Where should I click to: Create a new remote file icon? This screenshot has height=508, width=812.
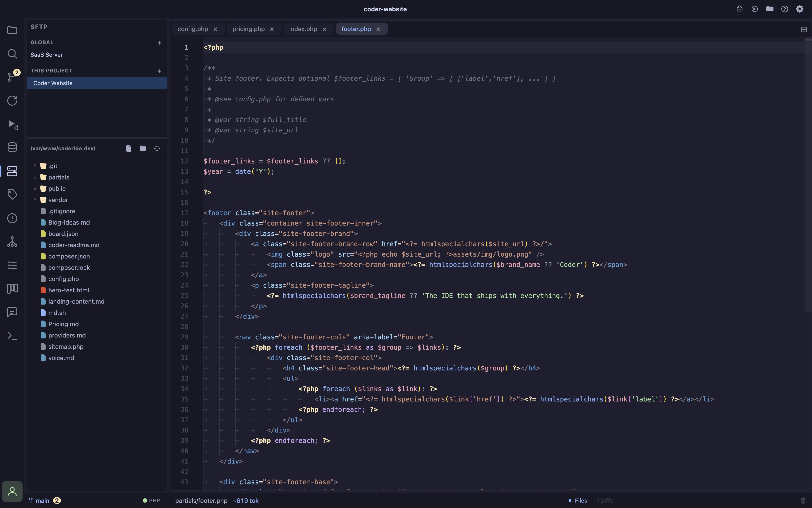click(x=129, y=148)
